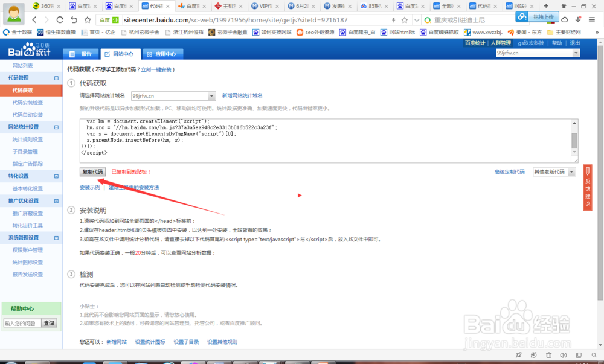
Task: Click scroll-up arrow of code textarea scrollbar
Action: point(574,123)
